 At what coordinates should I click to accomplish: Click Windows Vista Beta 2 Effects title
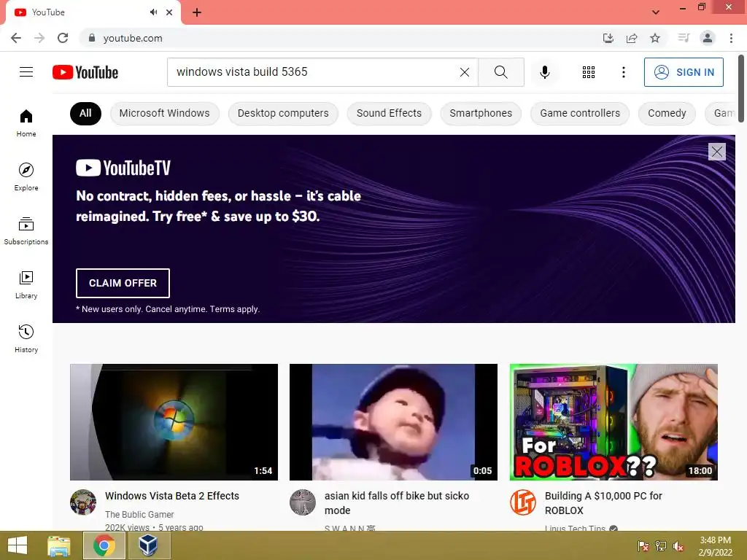(172, 496)
